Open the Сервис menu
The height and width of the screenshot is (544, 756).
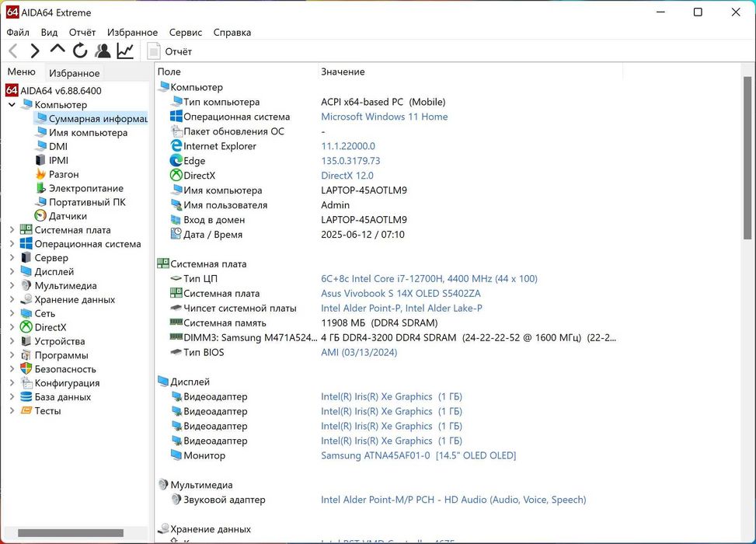[x=185, y=33]
